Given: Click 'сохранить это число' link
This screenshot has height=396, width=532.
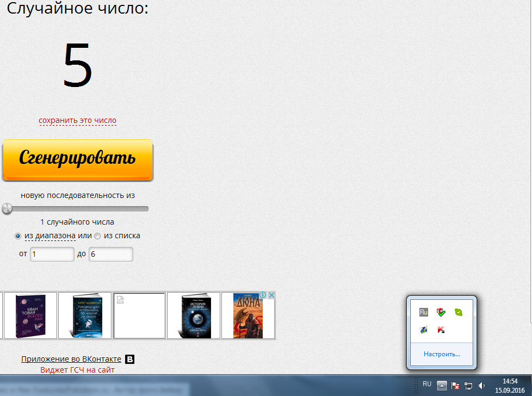Looking at the screenshot, I should [77, 120].
